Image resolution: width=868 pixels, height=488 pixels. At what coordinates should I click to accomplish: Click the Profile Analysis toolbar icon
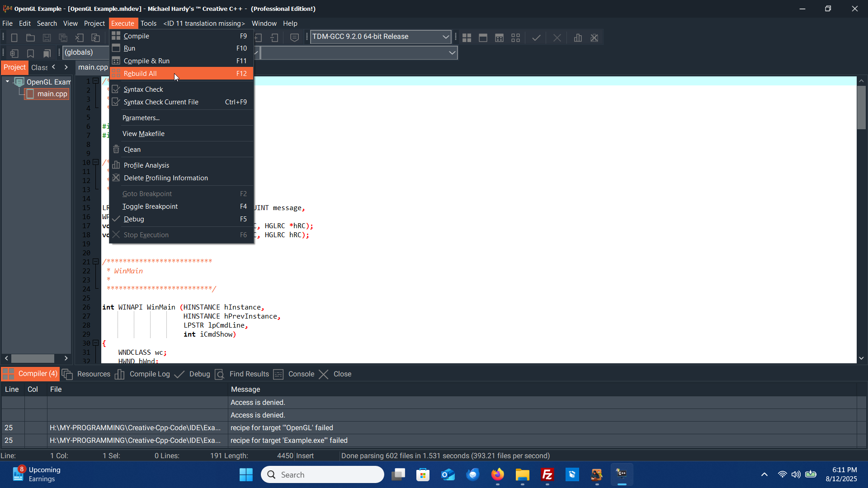pyautogui.click(x=578, y=38)
